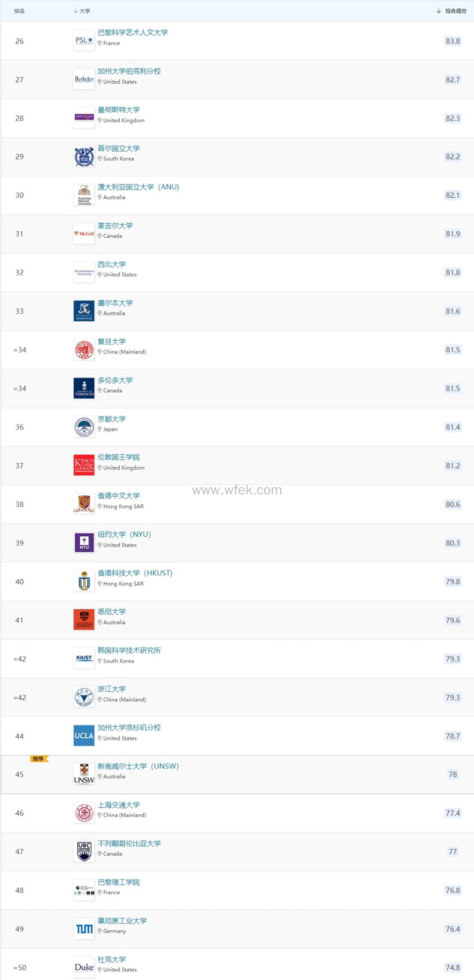Click the King's College London logo
Viewport: 474px width, 980px height.
pyautogui.click(x=84, y=465)
